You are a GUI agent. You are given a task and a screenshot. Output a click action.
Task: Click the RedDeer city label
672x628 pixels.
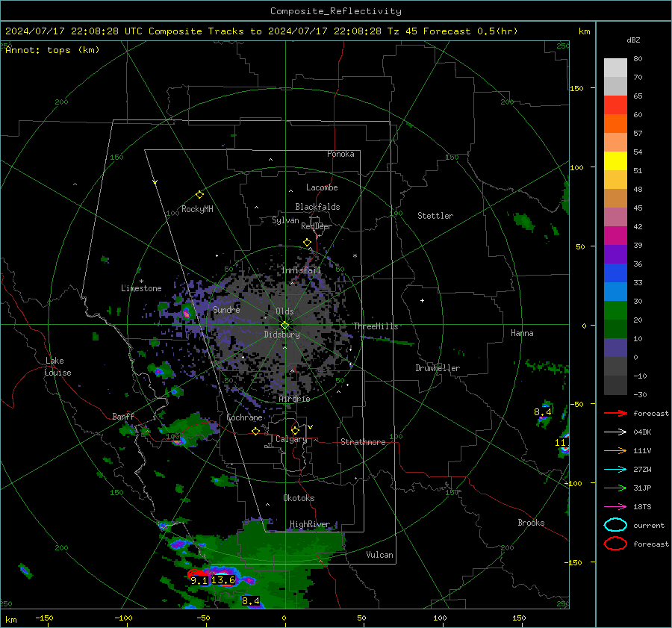(x=317, y=226)
